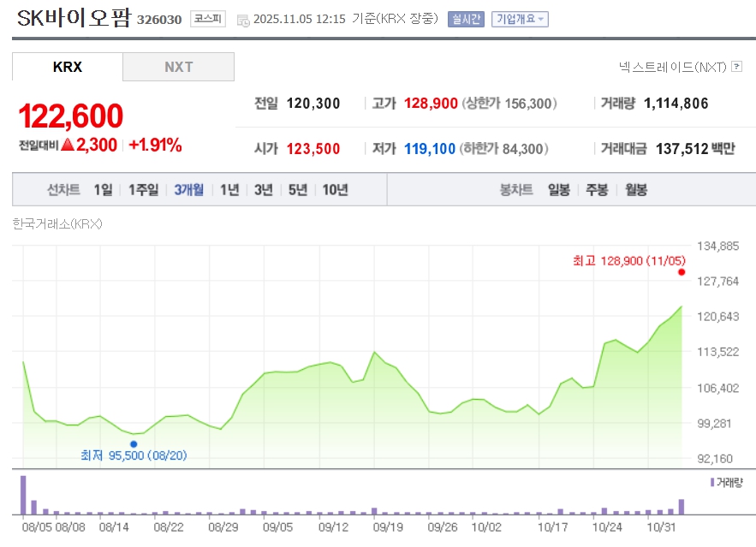This screenshot has height=547, width=756.
Task: Click the 코스피 market badge
Action: (208, 19)
